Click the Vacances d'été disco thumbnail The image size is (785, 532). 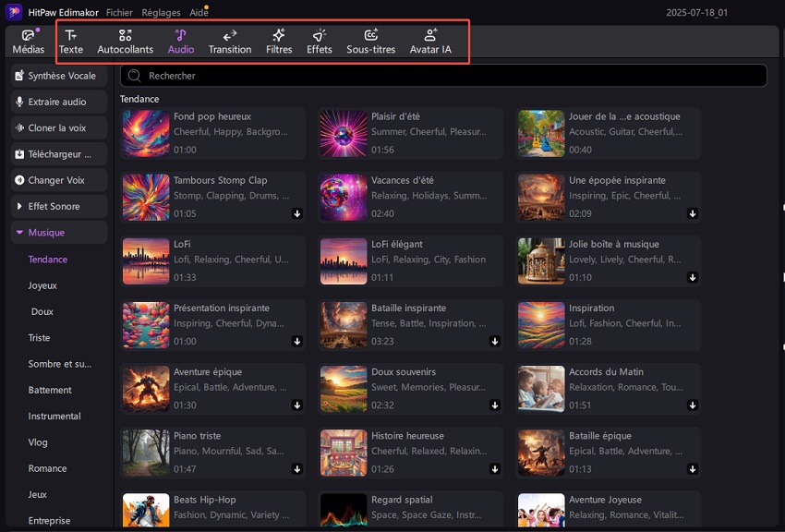click(x=344, y=197)
